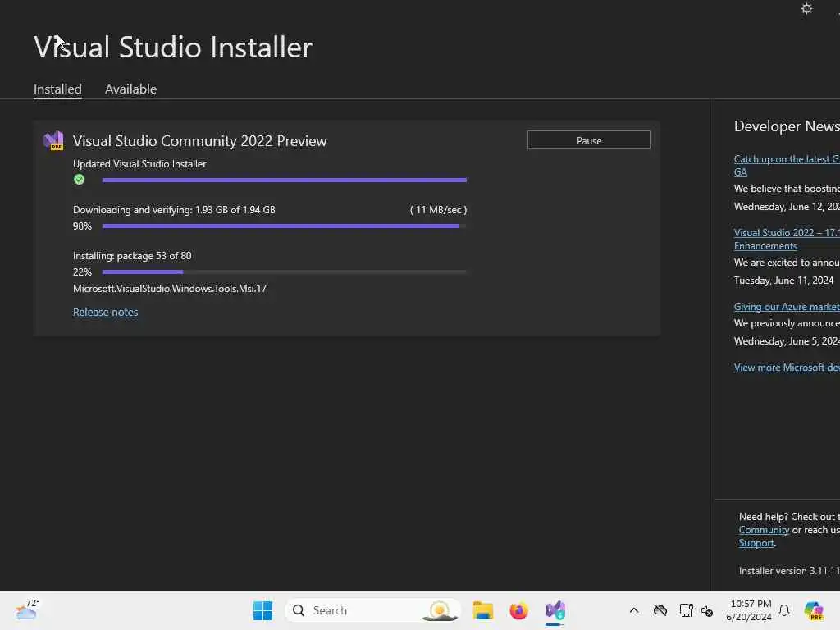This screenshot has height=630, width=840.
Task: Click View more Microsoft developer news link
Action: pyautogui.click(x=787, y=367)
